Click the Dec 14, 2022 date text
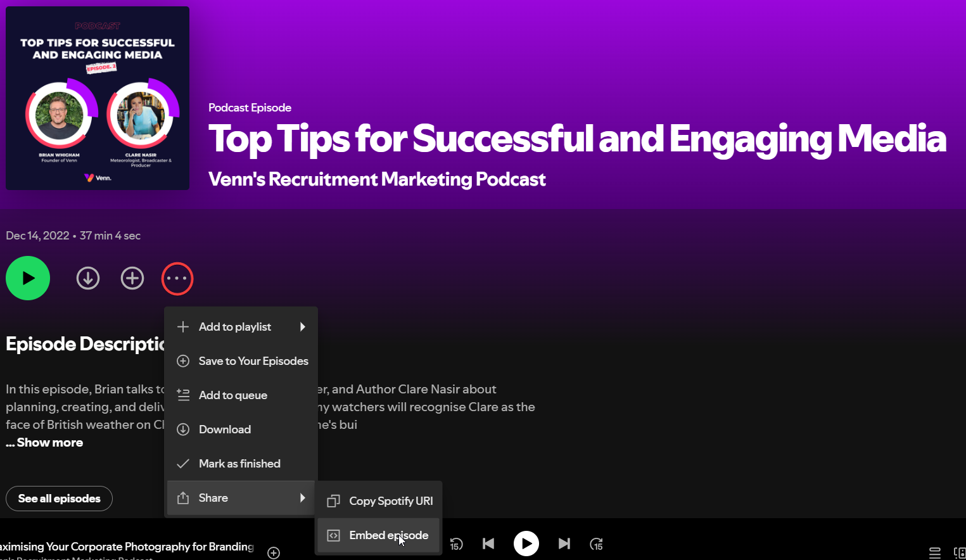Screen dimensions: 966x560 pyautogui.click(x=37, y=236)
